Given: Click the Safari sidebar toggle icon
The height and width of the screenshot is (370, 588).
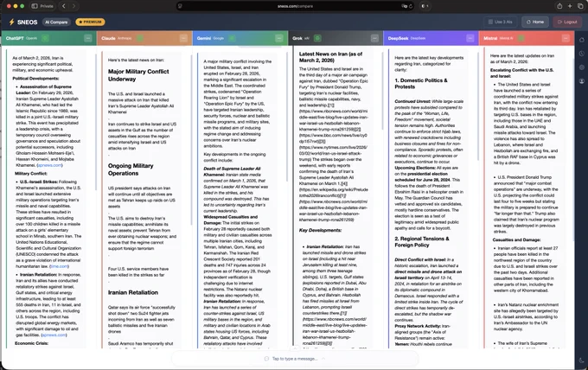Looking at the screenshot, I should point(35,6).
